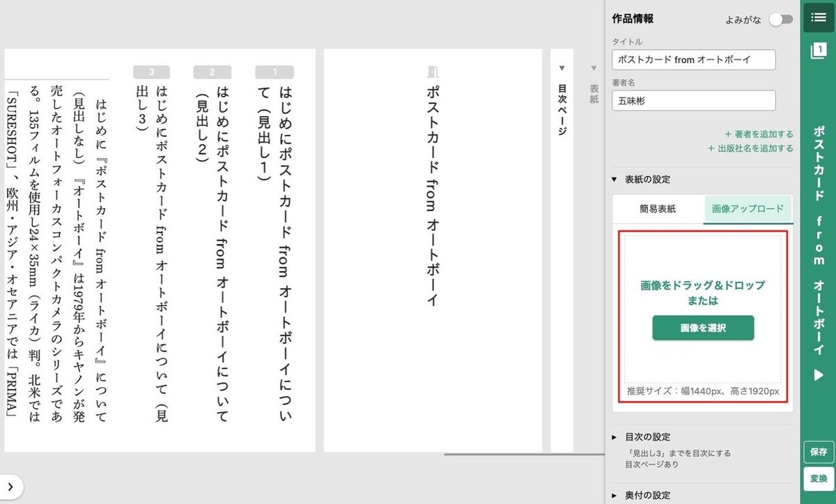
Task: Open the table of contents list icon
Action: (x=819, y=17)
